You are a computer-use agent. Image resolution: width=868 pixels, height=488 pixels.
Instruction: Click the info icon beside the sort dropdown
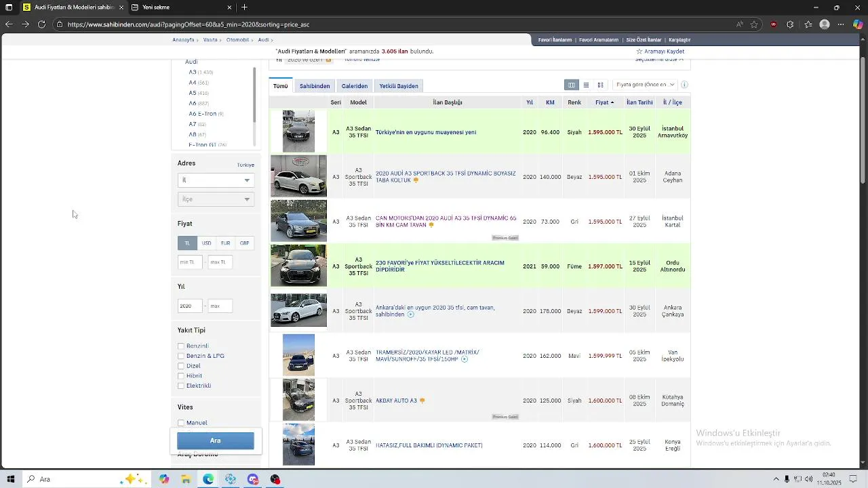coord(684,85)
